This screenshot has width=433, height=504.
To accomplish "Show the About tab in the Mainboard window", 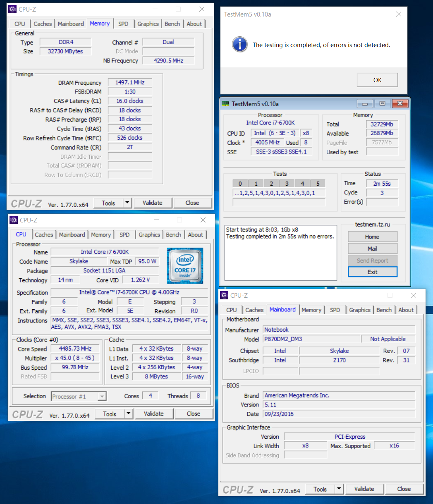I will point(406,310).
